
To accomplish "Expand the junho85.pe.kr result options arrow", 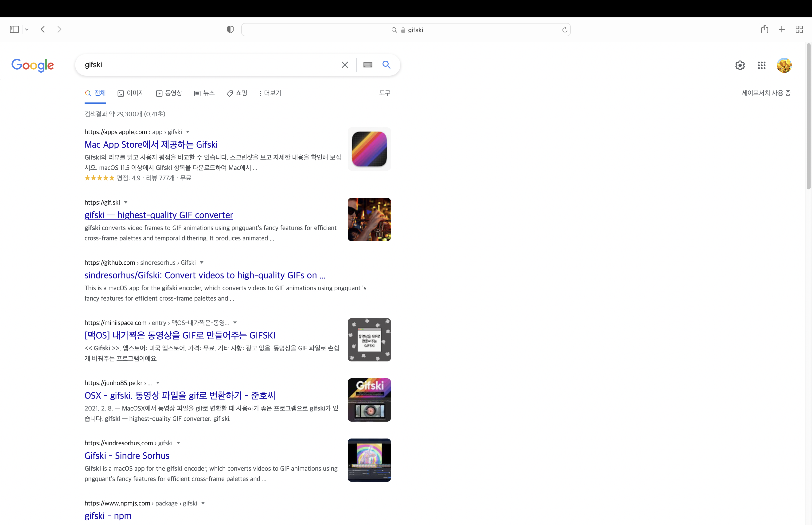I will click(x=158, y=383).
